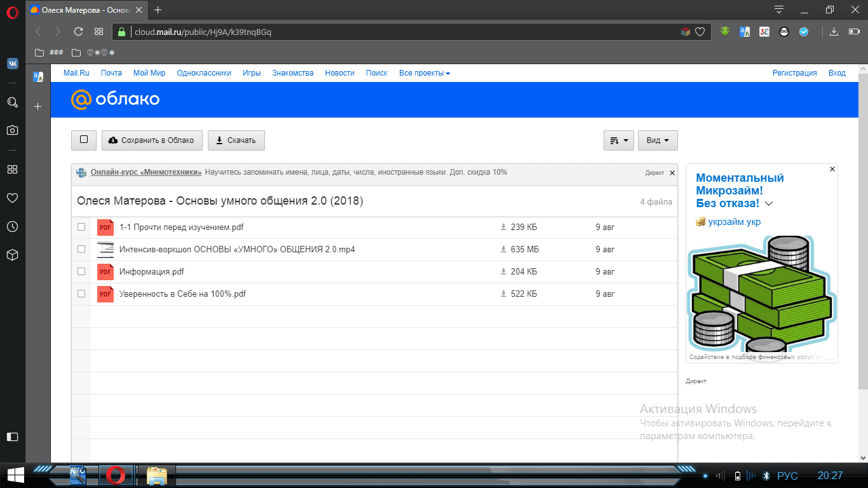This screenshot has height=488, width=868.
Task: Tick the checkbox for Уверенность в Себе на 100%.pdf
Action: 81,294
